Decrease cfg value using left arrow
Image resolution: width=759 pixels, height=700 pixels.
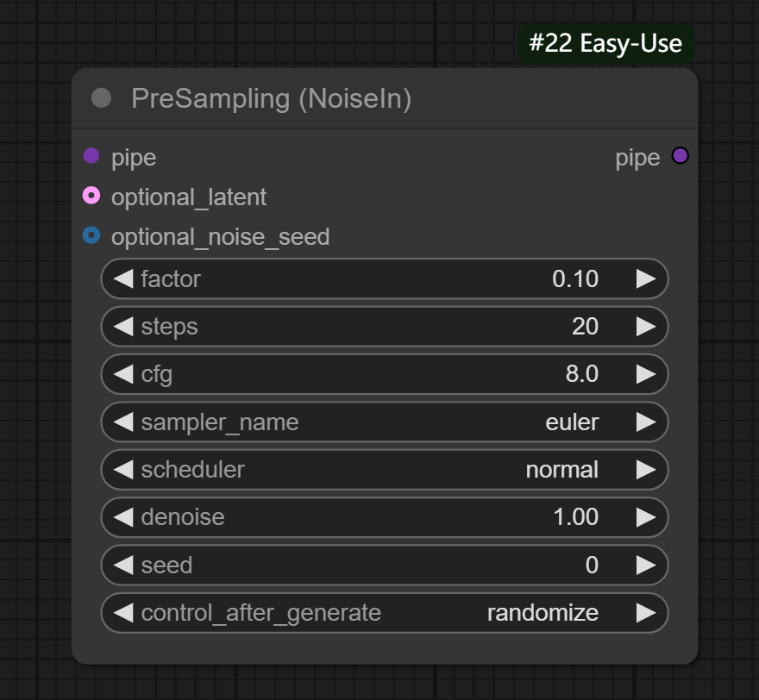123,374
